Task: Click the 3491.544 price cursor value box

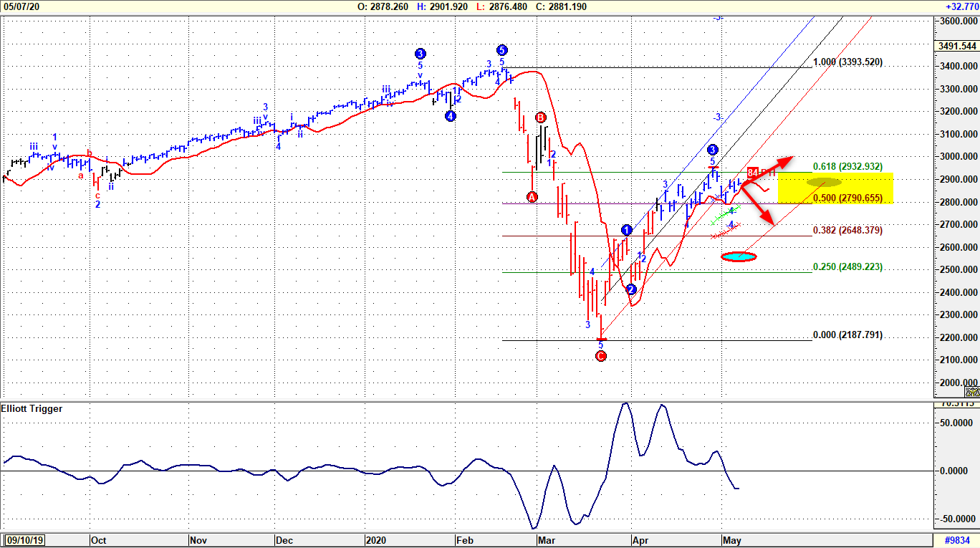Action: tap(956, 47)
